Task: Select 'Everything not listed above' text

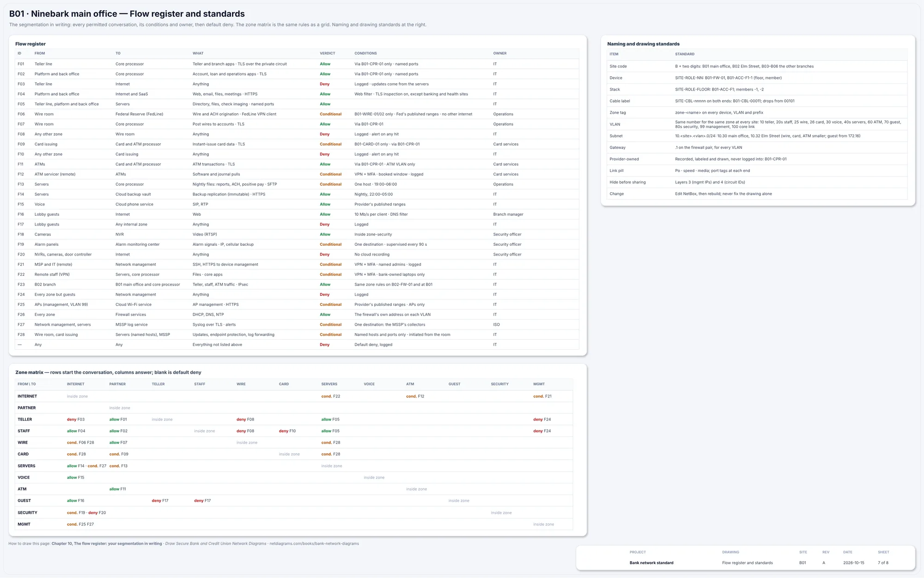Action: 217,345
